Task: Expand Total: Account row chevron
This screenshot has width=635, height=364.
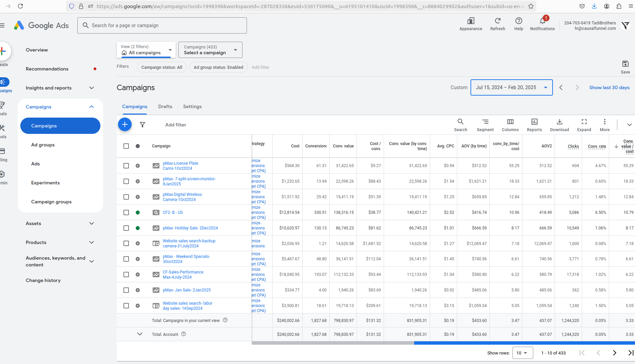Action: (x=140, y=334)
